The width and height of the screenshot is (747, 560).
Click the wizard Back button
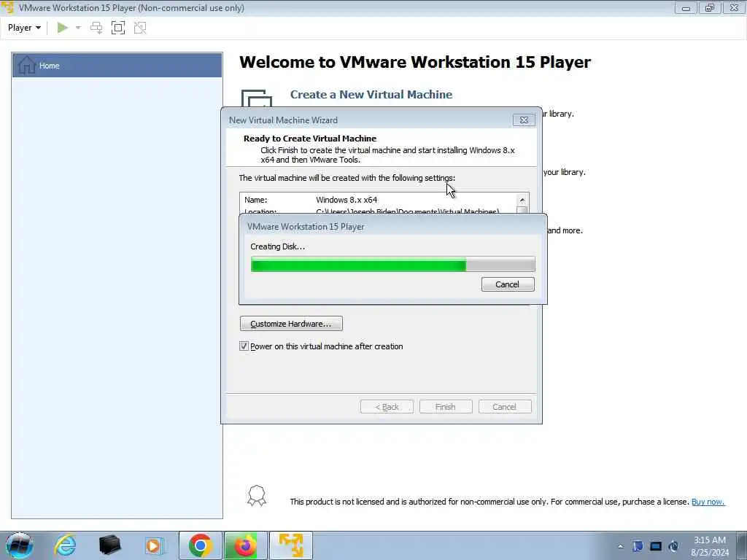coord(387,407)
